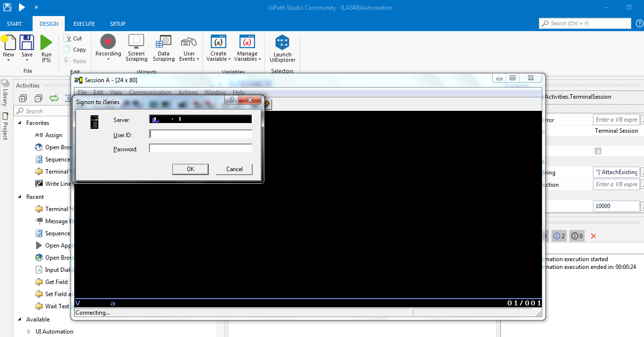Expand the UI Automation tree node

pos(29,332)
